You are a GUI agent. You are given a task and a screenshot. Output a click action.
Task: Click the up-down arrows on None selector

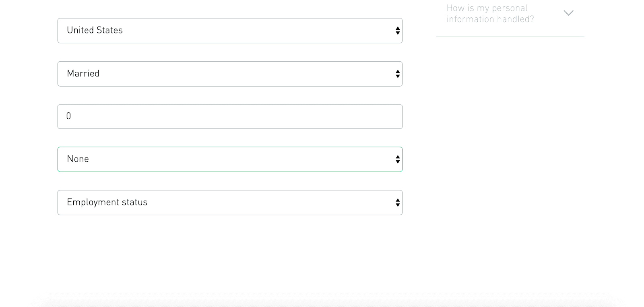pyautogui.click(x=398, y=159)
